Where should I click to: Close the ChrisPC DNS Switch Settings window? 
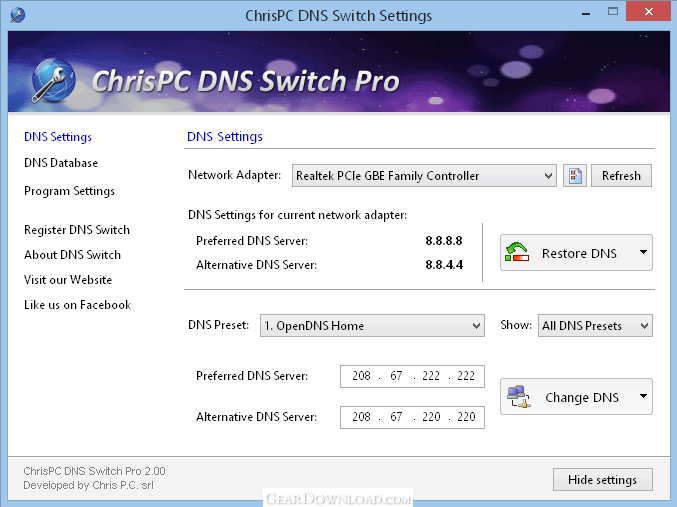[648, 12]
